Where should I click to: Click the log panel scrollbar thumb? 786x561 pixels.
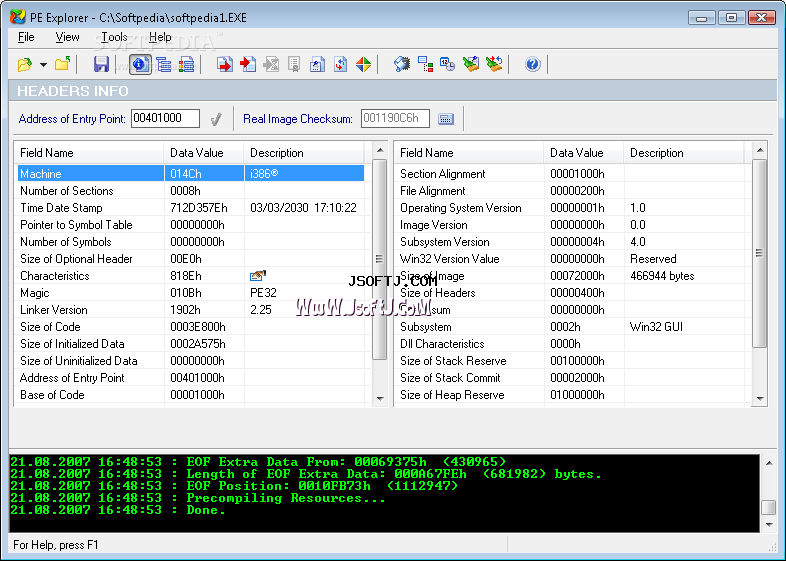(x=769, y=507)
